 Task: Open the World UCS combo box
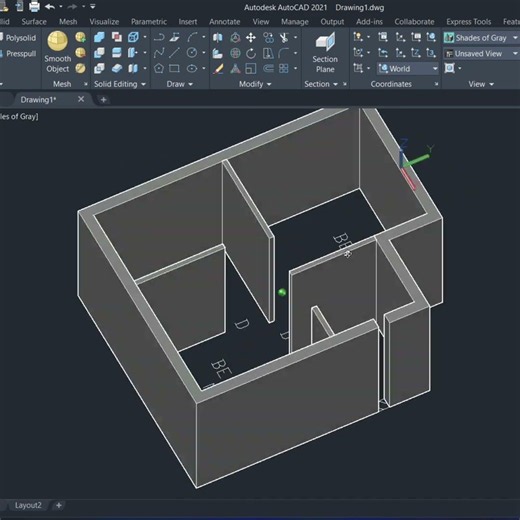pos(408,69)
